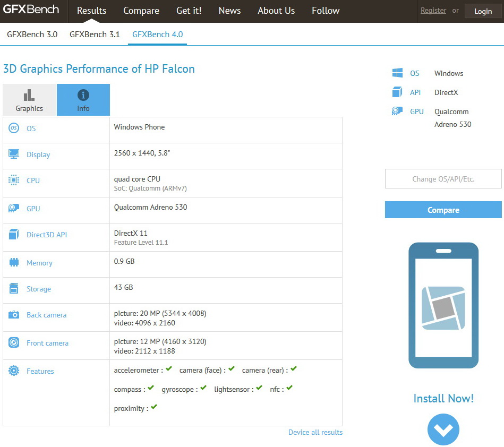This screenshot has width=504, height=447.
Task: Click the "DirectX 11" value
Action: point(131,233)
